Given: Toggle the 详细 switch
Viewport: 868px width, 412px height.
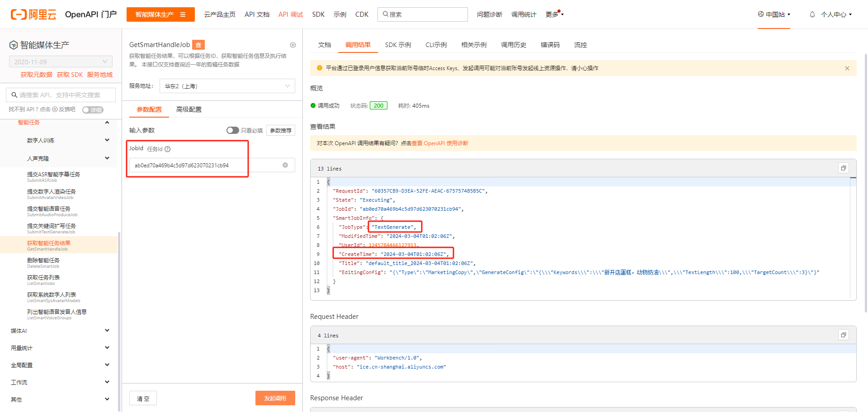Looking at the screenshot, I should (93, 110).
